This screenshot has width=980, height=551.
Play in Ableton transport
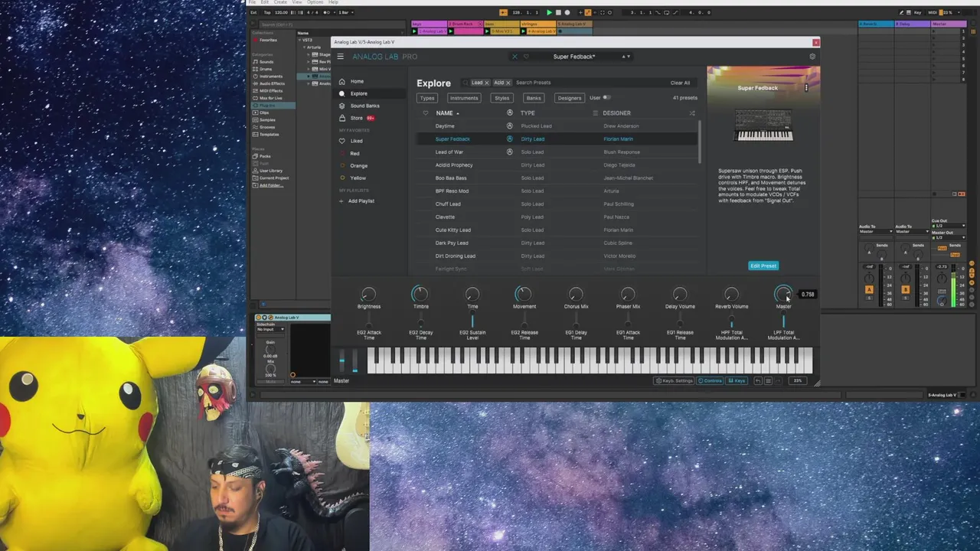point(549,12)
